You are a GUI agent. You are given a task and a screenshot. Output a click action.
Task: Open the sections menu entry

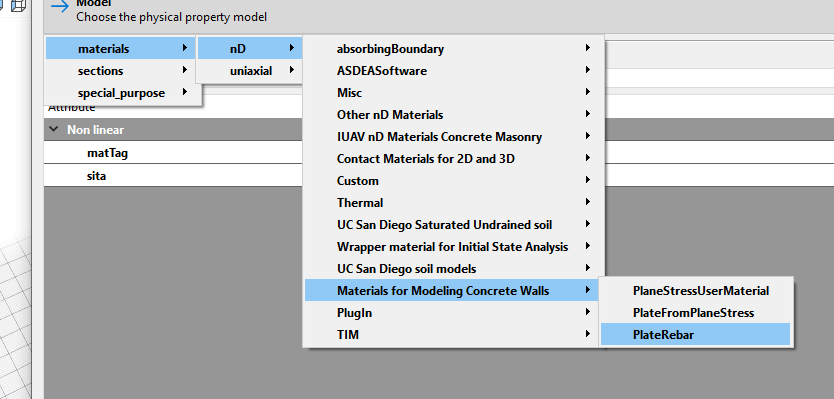122,71
